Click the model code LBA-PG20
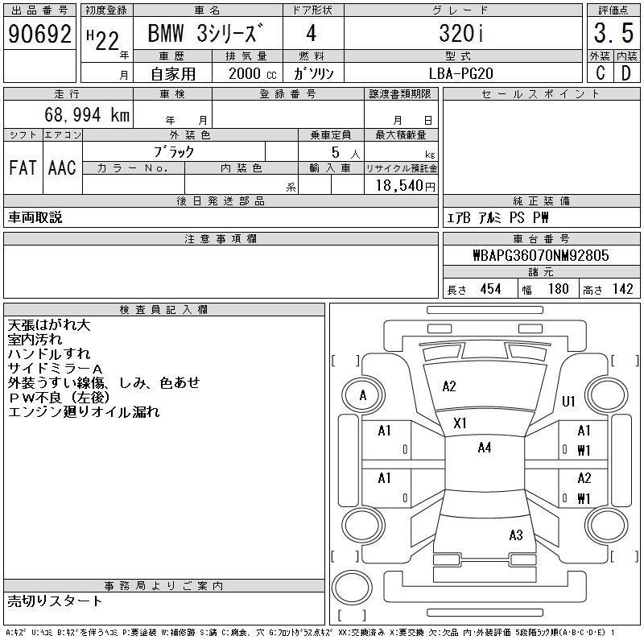The height and width of the screenshot is (644, 644). [x=460, y=73]
